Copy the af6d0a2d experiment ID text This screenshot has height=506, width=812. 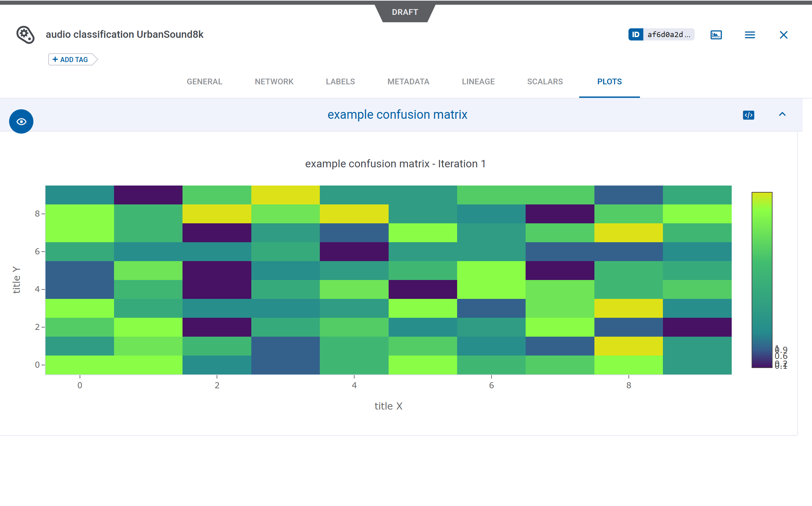(668, 34)
